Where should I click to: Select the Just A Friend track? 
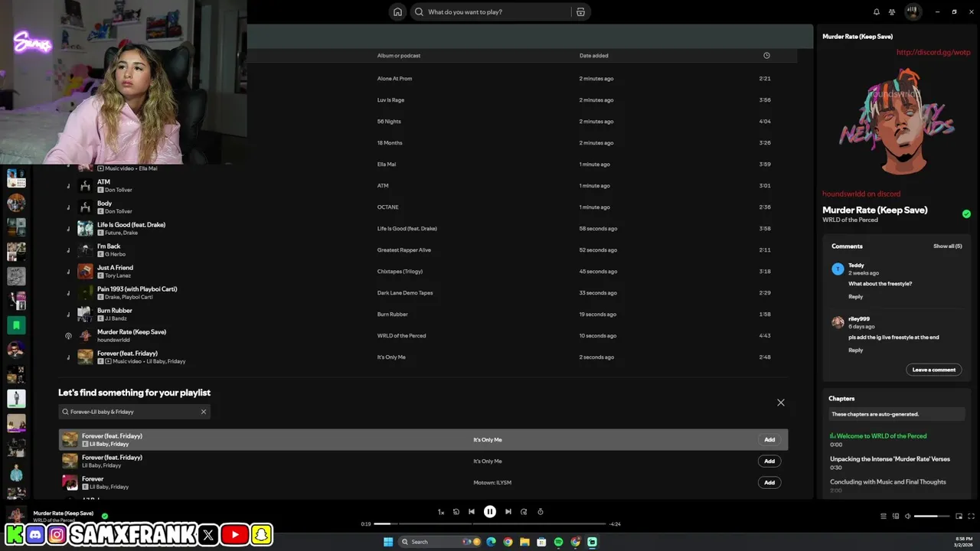coord(115,268)
